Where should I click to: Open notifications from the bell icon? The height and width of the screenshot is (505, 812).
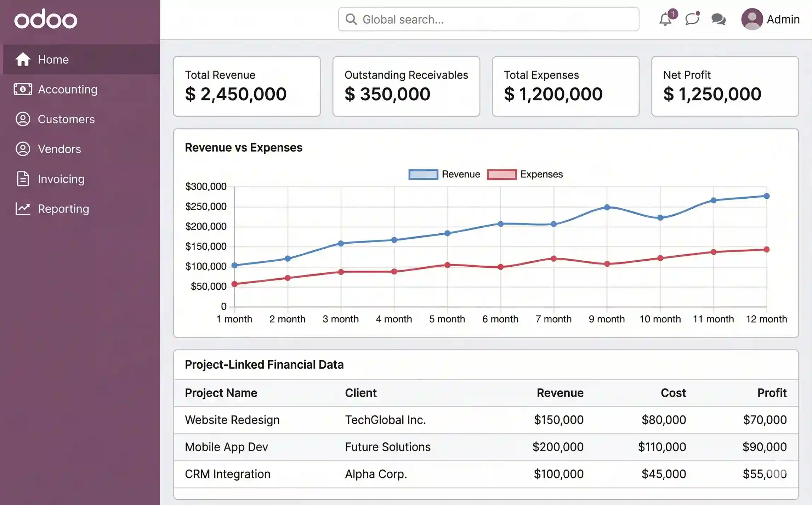coord(665,19)
